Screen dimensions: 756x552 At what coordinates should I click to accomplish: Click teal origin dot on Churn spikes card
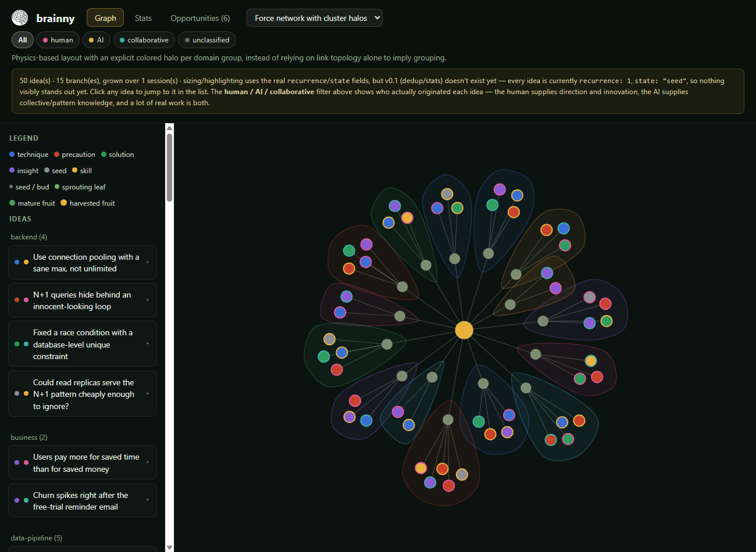pyautogui.click(x=26, y=500)
